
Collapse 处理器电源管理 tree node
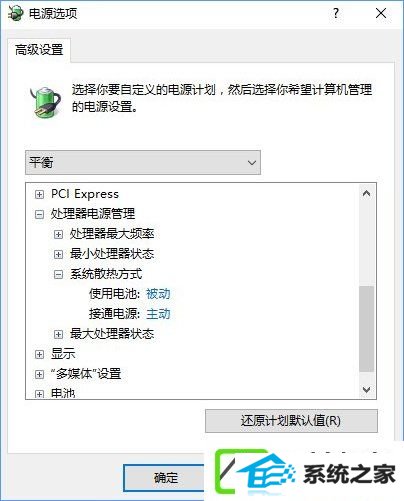(x=39, y=214)
